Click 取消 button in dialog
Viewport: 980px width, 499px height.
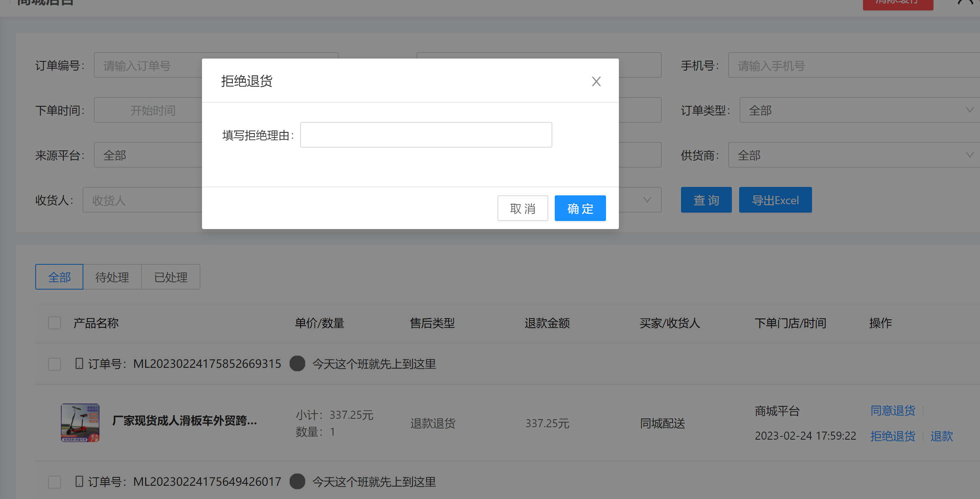coord(522,208)
